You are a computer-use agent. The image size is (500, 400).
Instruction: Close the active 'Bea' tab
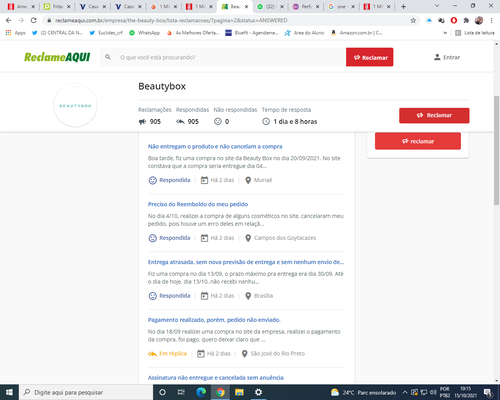(246, 6)
